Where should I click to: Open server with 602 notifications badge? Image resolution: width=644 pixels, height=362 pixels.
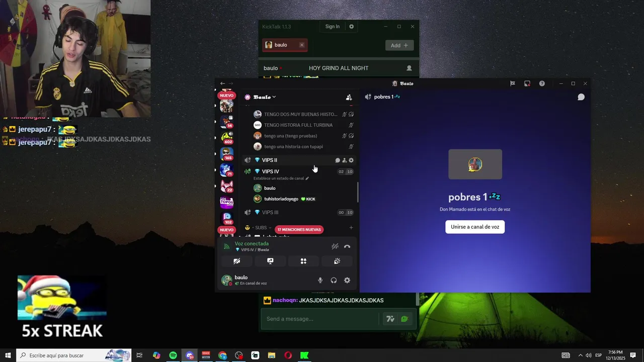pos(226,137)
